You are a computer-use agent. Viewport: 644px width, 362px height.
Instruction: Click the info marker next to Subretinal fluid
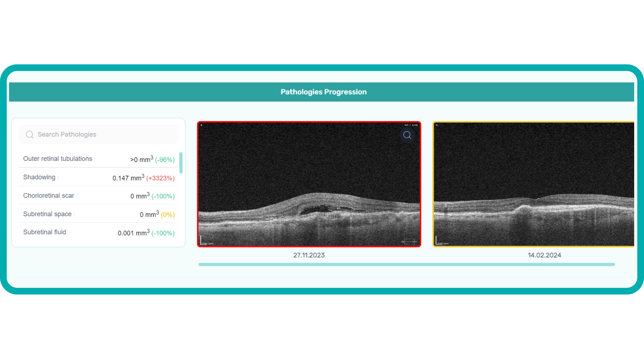(x=69, y=232)
